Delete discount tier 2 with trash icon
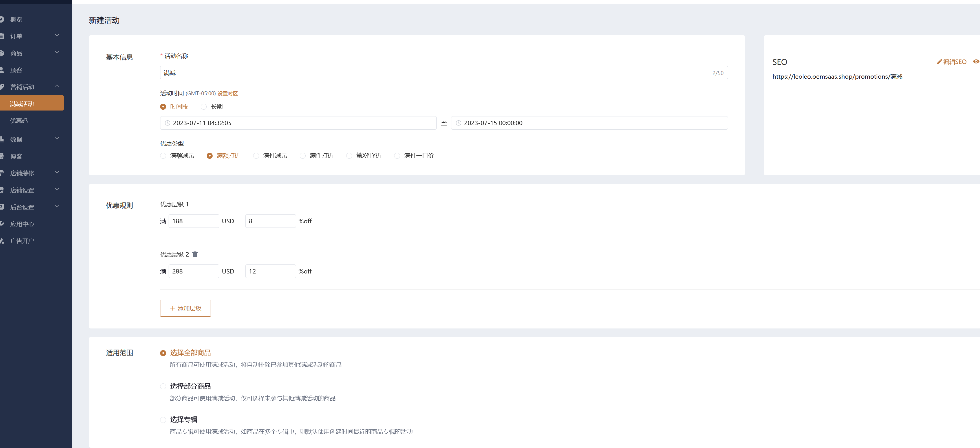 pyautogui.click(x=195, y=254)
